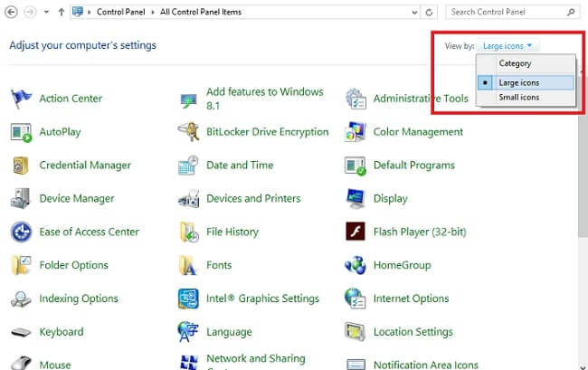This screenshot has height=370, width=588.
Task: Open the recent locations arrow beside Forward
Action: pos(47,13)
